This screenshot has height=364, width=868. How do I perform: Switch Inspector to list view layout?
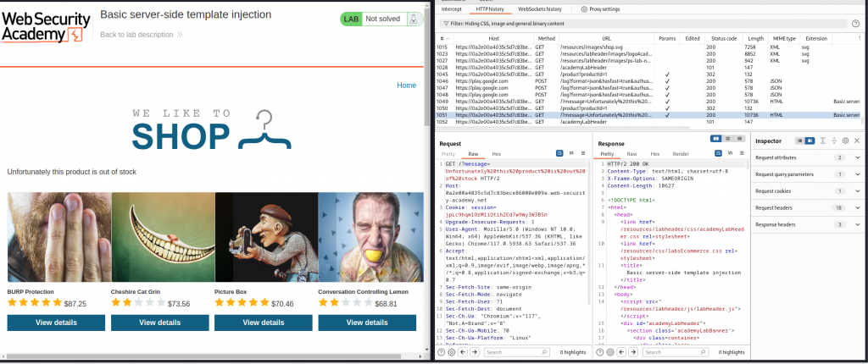pos(800,141)
